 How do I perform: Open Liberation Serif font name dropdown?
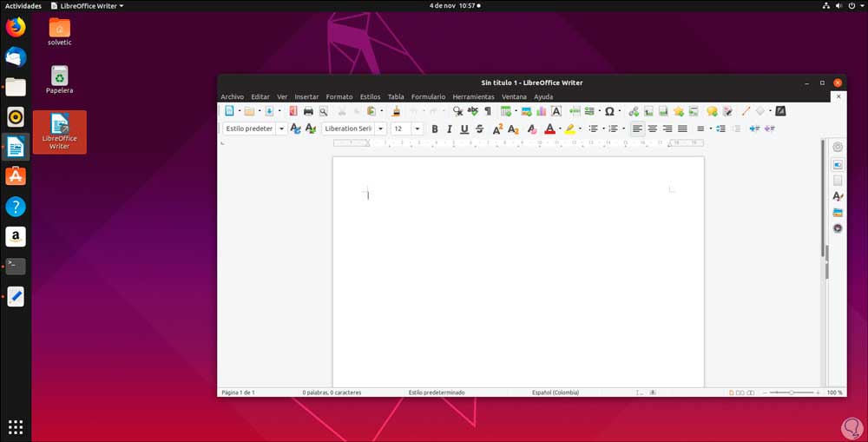tap(380, 129)
